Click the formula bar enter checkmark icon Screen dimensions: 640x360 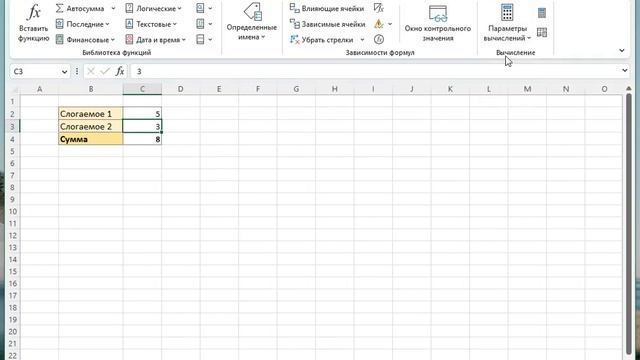click(x=105, y=71)
